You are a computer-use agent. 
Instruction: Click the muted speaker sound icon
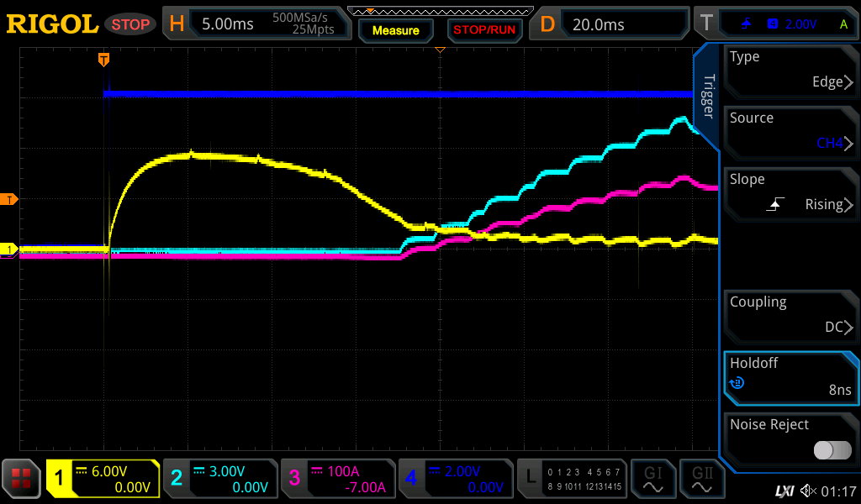[808, 491]
